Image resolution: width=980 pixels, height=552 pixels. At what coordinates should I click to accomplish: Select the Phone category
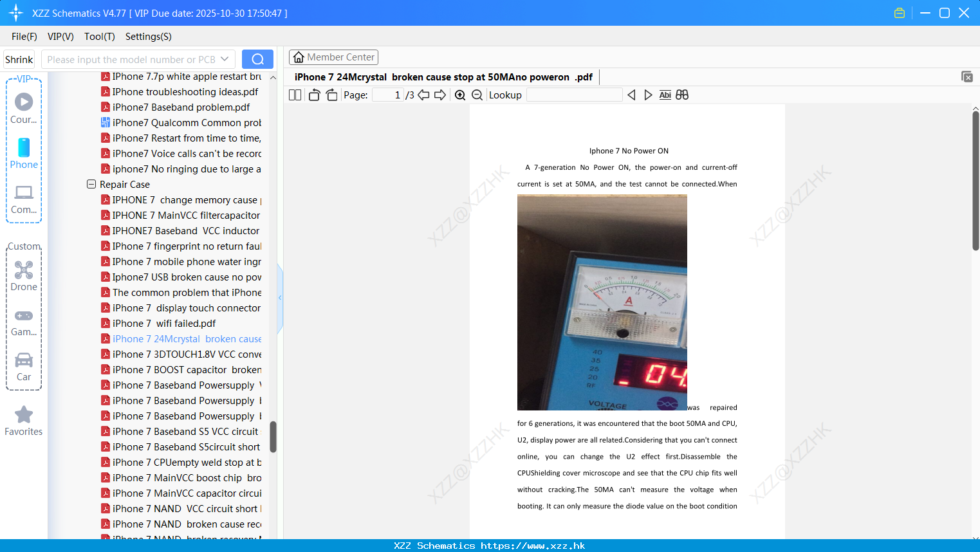(x=24, y=153)
